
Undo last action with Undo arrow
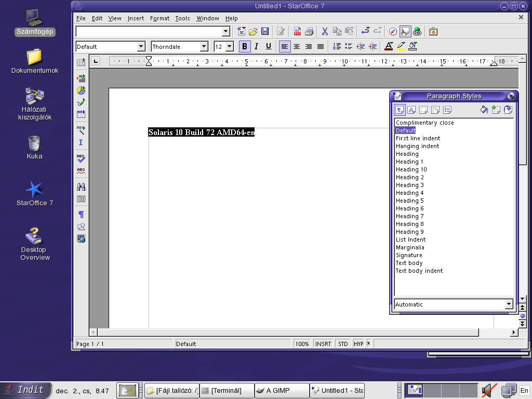pyautogui.click(x=365, y=32)
